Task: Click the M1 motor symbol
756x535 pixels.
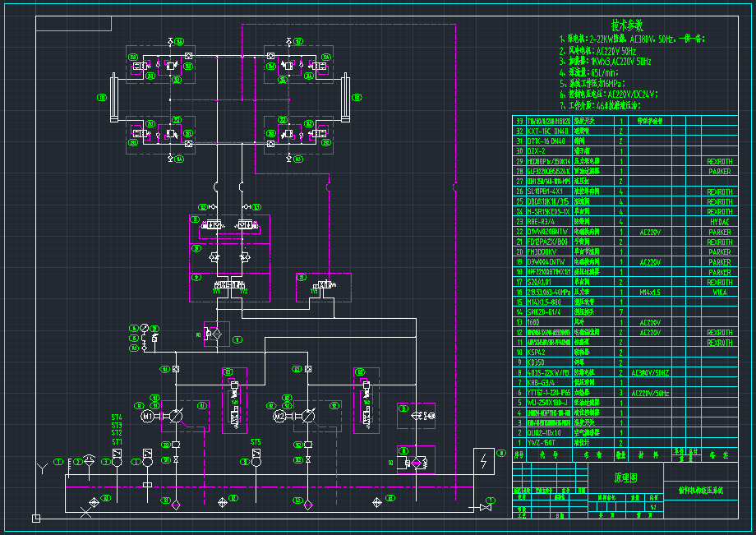Action: [148, 417]
